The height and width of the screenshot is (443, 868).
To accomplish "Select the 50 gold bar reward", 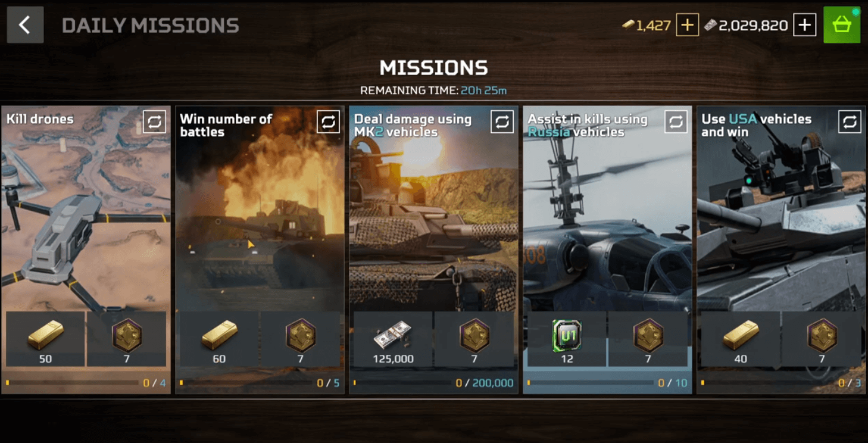I will pos(45,339).
